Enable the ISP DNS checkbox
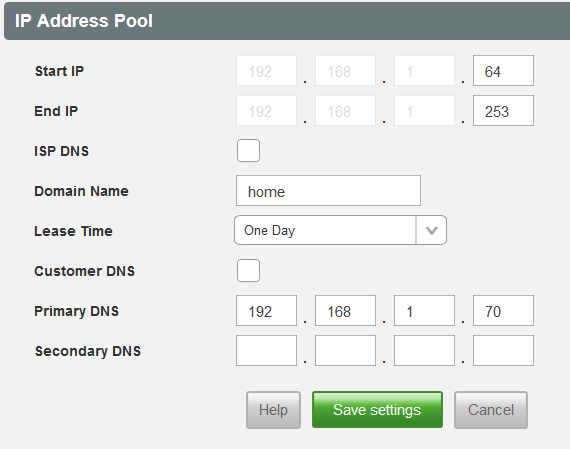Viewport: 570px width, 449px height. click(x=248, y=151)
